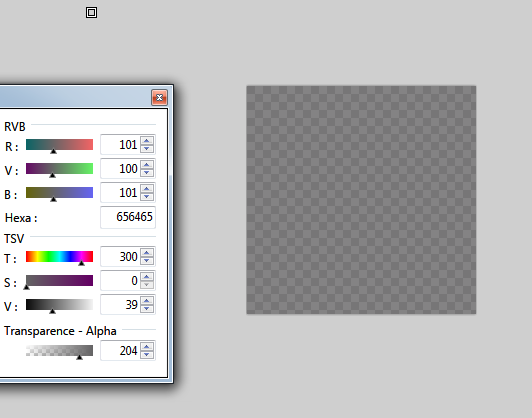Screen dimensions: 532x418
Task: Click the R red gradient slider
Action: (59, 145)
